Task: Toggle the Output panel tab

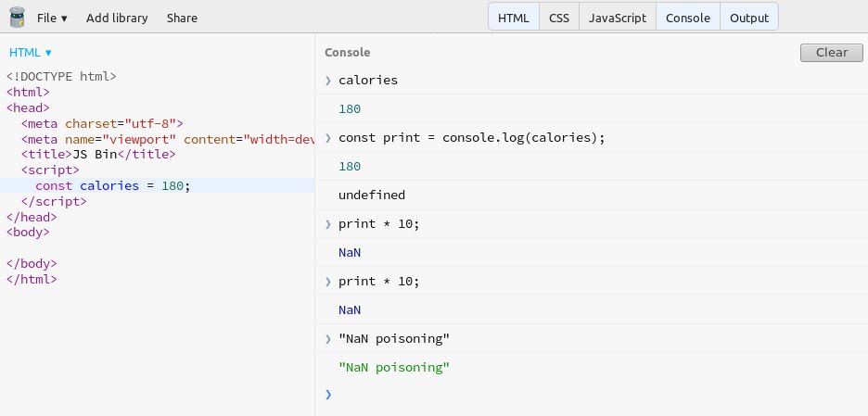Action: point(749,18)
